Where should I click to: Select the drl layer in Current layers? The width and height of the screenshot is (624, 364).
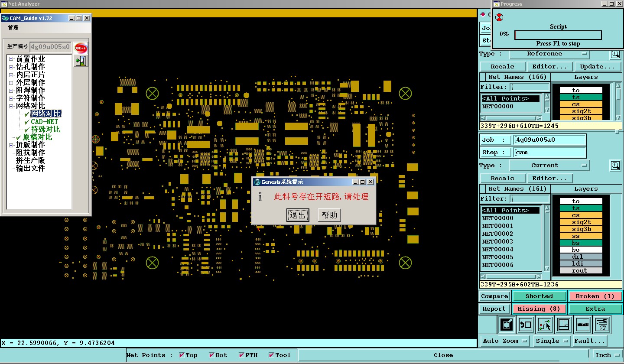pos(581,257)
